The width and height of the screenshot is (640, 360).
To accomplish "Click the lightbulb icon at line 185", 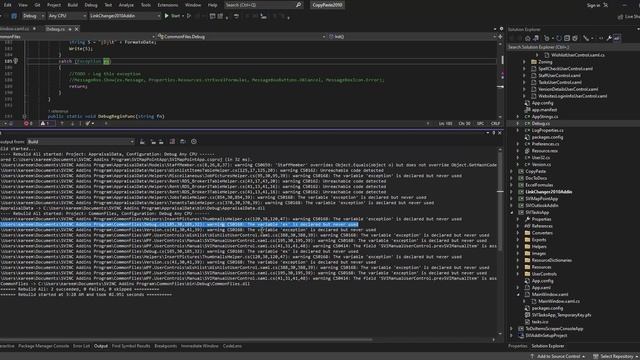I will (16, 61).
